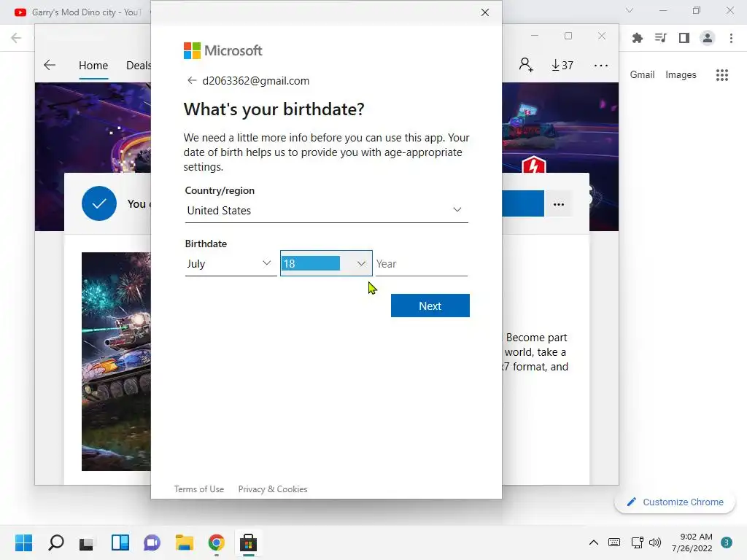This screenshot has height=560, width=747.
Task: Open the Google apps grid
Action: click(721, 75)
